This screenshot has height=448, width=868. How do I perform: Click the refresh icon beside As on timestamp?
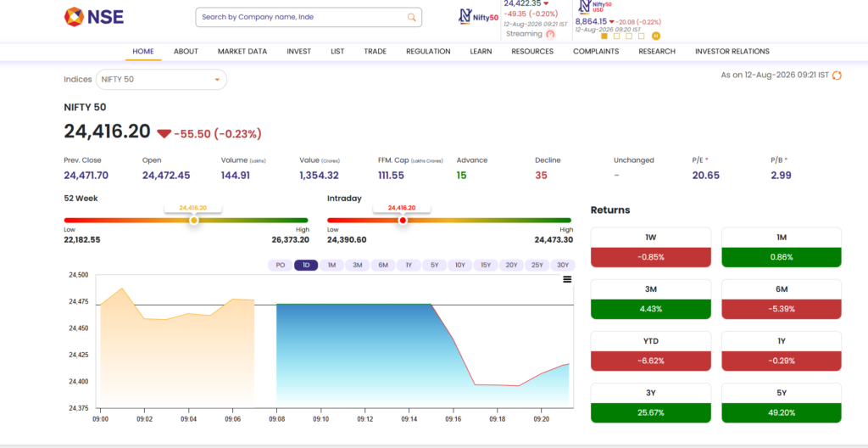pos(837,76)
